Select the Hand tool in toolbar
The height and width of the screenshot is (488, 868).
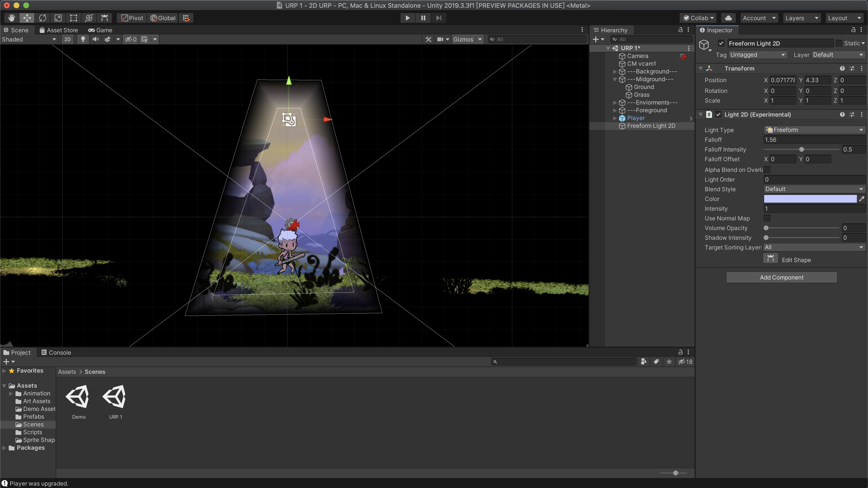click(12, 18)
